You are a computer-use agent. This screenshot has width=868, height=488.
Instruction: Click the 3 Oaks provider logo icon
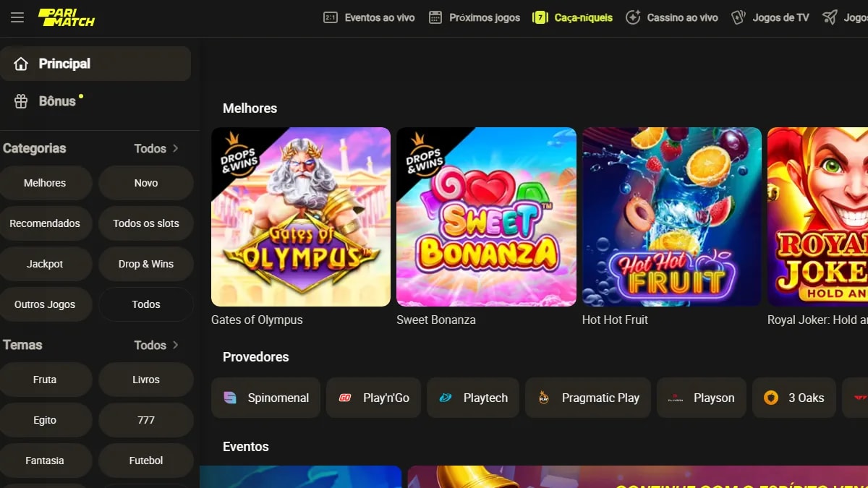tap(771, 398)
